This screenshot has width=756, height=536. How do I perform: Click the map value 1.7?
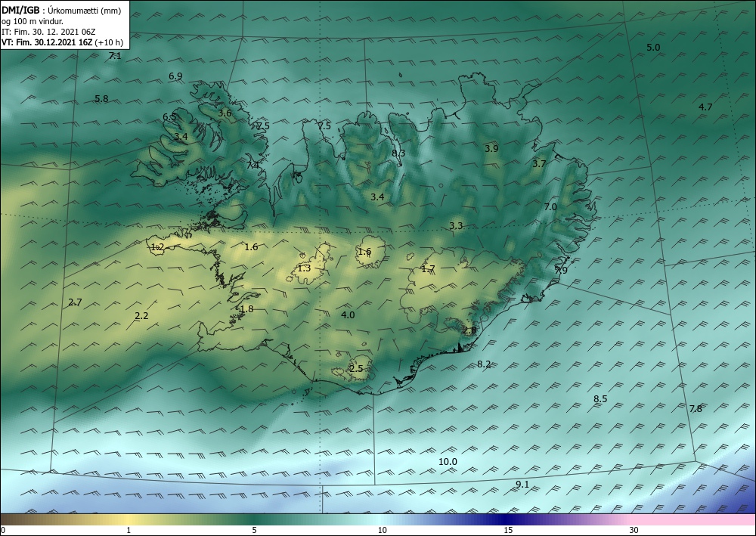pos(428,269)
